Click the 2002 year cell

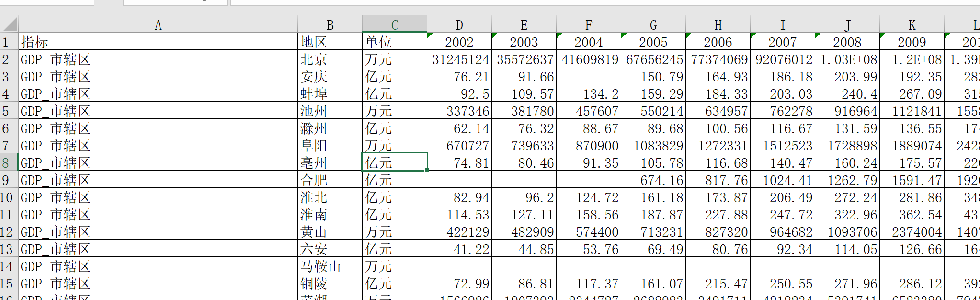click(x=459, y=42)
